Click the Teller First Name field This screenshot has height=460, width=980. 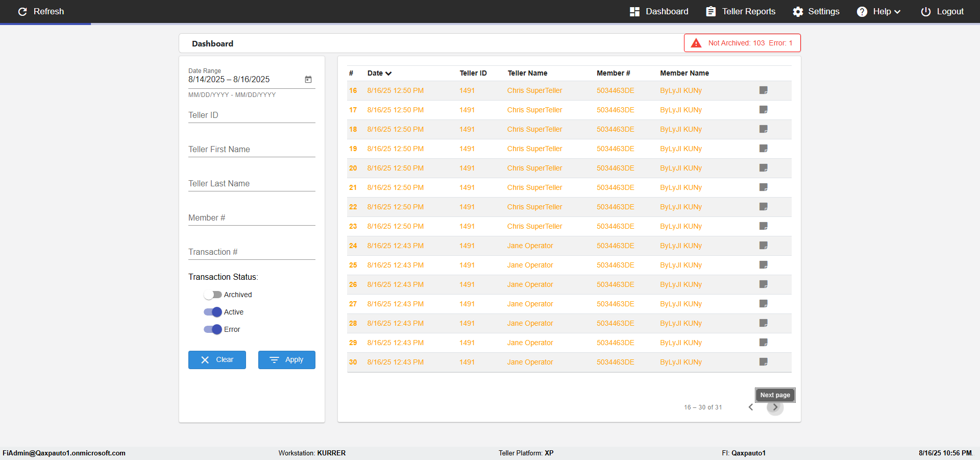(252, 150)
